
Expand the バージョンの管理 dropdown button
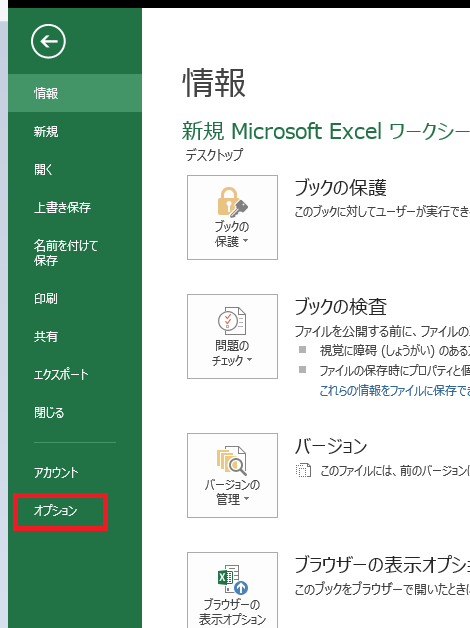pyautogui.click(x=232, y=475)
